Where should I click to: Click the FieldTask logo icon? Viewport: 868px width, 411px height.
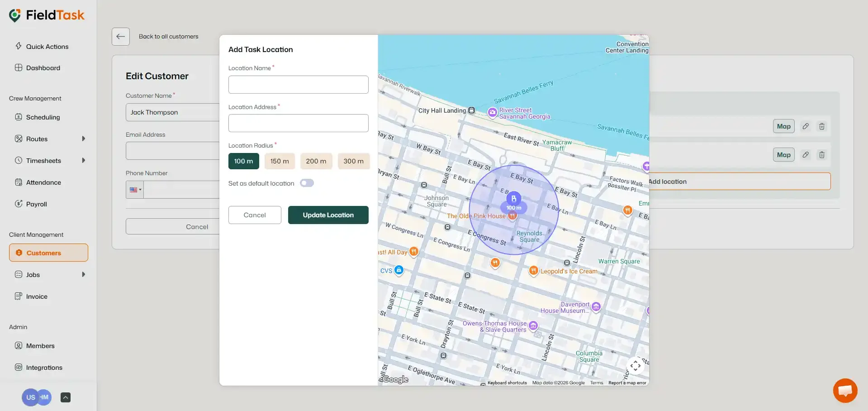coord(15,15)
